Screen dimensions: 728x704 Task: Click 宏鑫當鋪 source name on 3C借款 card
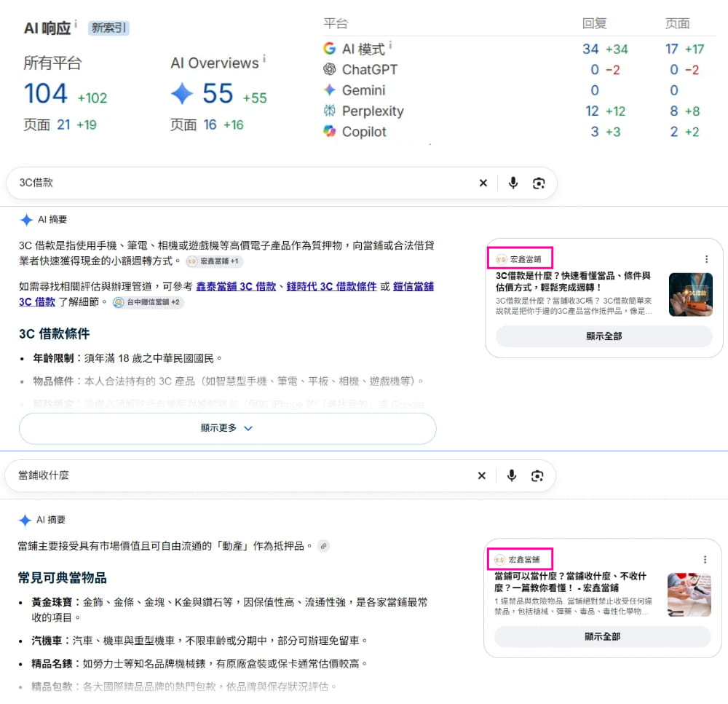(x=525, y=259)
